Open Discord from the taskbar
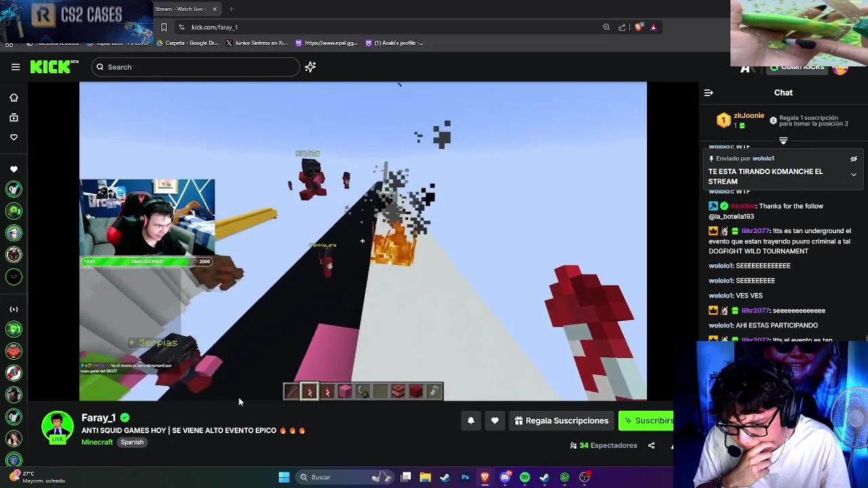Image resolution: width=868 pixels, height=488 pixels. point(505,477)
